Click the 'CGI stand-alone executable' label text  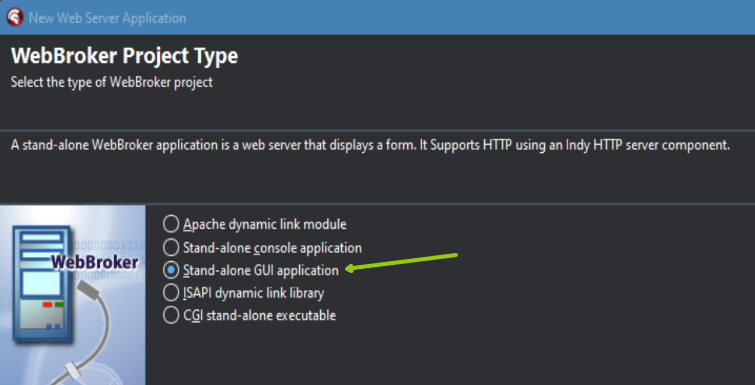click(260, 316)
